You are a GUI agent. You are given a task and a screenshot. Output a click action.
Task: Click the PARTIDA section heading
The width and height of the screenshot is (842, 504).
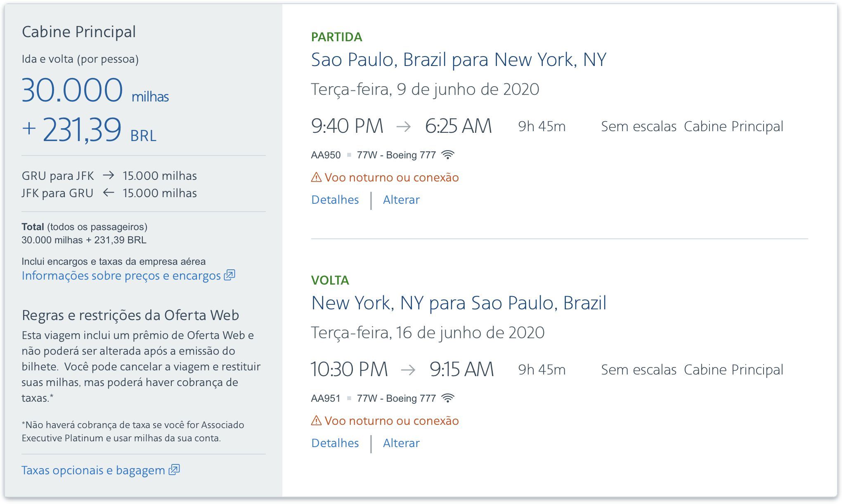pyautogui.click(x=336, y=37)
